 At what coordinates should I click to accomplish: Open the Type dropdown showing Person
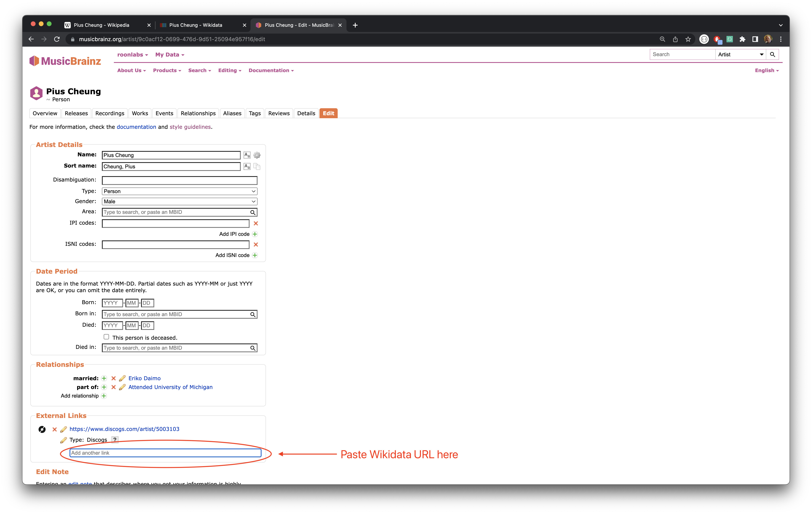click(179, 191)
